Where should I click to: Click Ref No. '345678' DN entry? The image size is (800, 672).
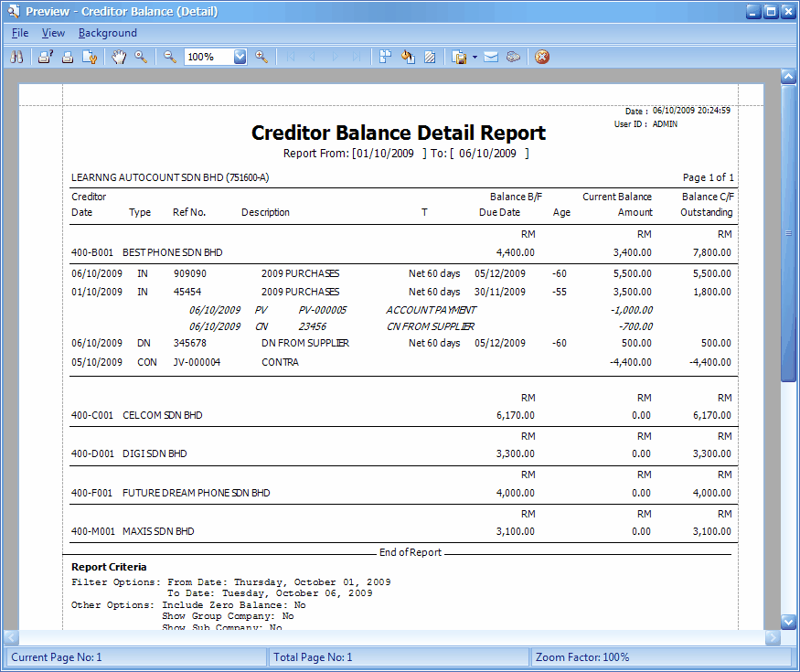tap(190, 343)
